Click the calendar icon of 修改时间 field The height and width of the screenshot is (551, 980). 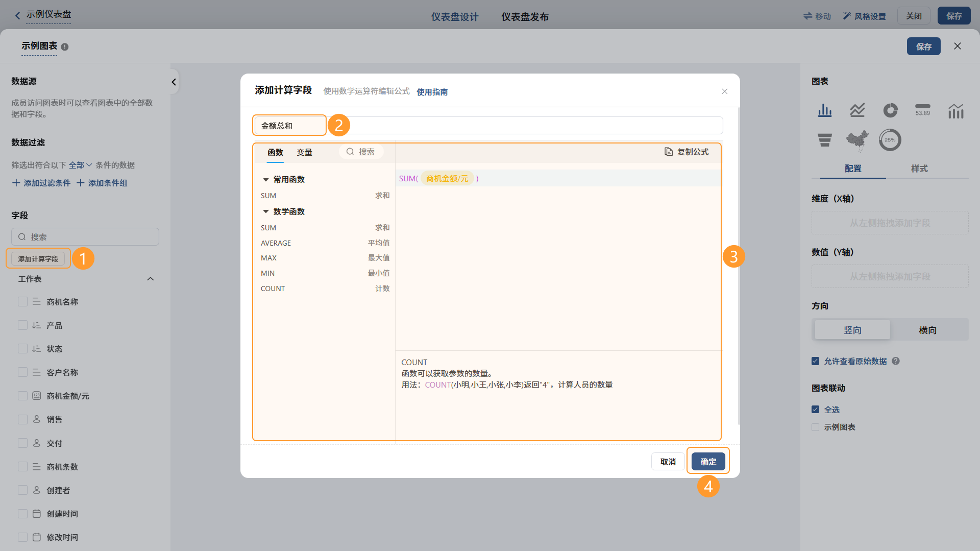click(x=37, y=537)
